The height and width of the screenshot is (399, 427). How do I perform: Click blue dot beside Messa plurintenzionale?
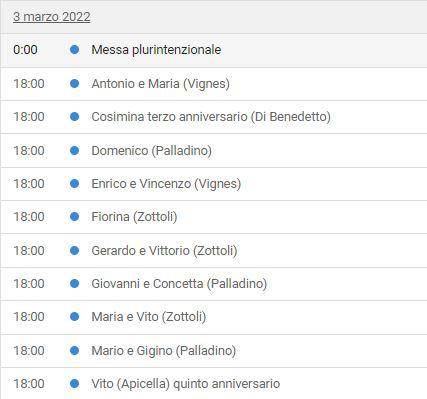coord(75,50)
